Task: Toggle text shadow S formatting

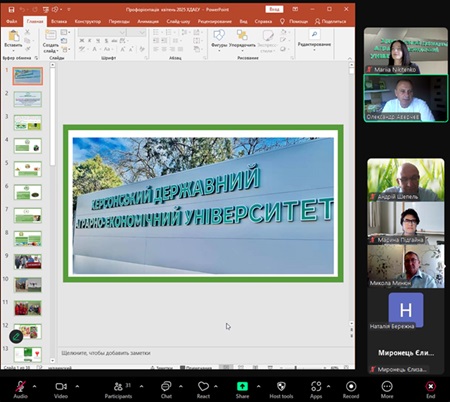Action: coord(106,41)
